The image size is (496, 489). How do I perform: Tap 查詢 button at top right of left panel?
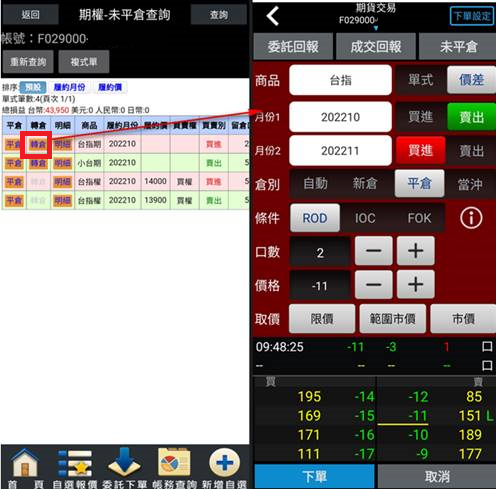(x=219, y=15)
